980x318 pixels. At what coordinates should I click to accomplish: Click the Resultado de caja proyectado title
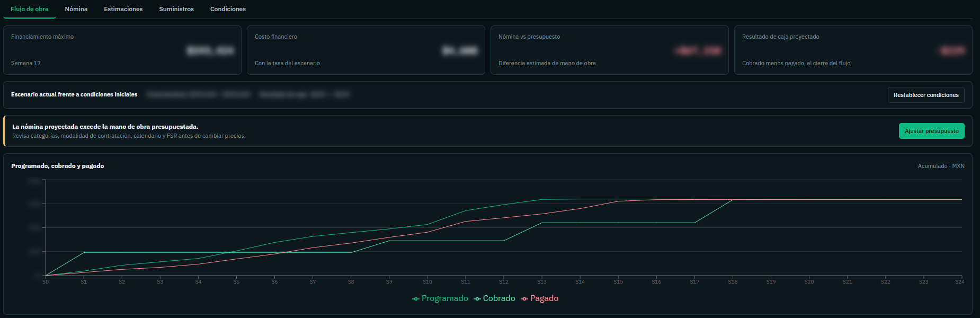coord(781,37)
